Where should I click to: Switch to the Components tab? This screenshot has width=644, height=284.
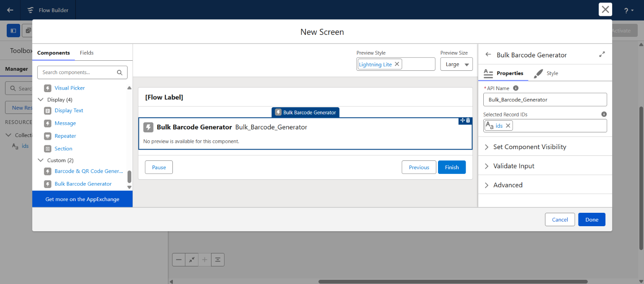[x=53, y=53]
